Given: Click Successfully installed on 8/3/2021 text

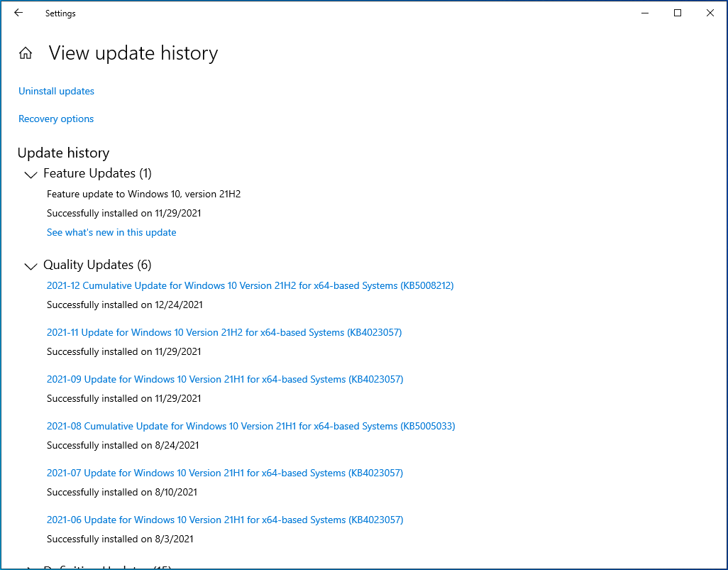Looking at the screenshot, I should (x=120, y=539).
